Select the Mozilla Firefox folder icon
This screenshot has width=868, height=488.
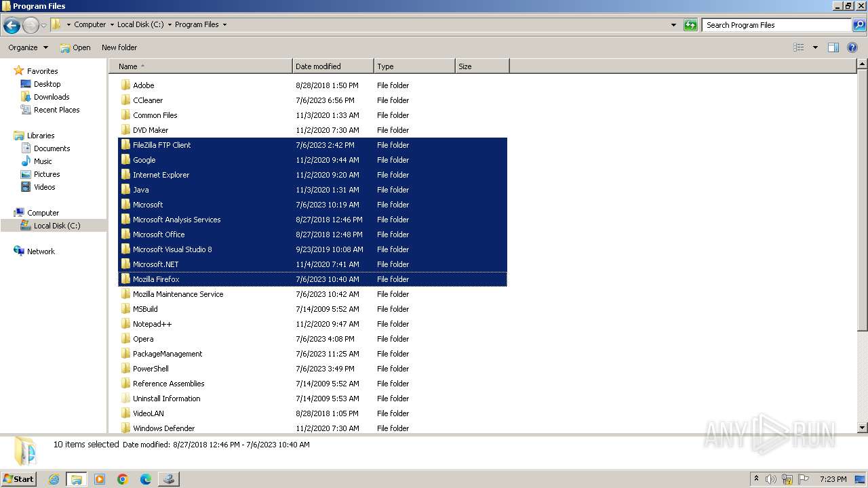(x=125, y=279)
